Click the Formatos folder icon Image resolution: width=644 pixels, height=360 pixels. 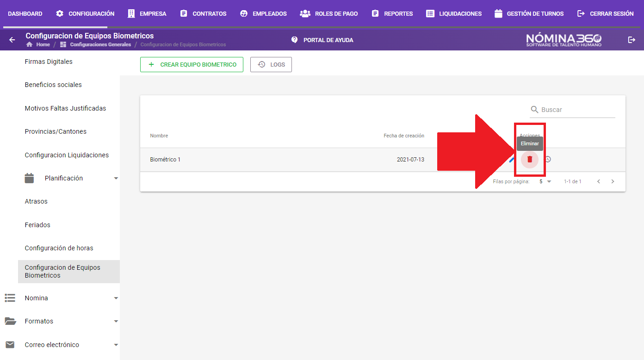(x=10, y=321)
